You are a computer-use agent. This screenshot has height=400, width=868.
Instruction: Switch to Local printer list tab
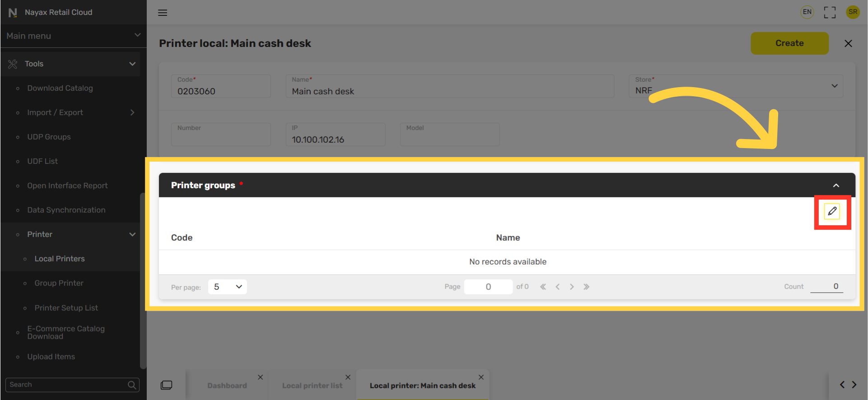[312, 386]
